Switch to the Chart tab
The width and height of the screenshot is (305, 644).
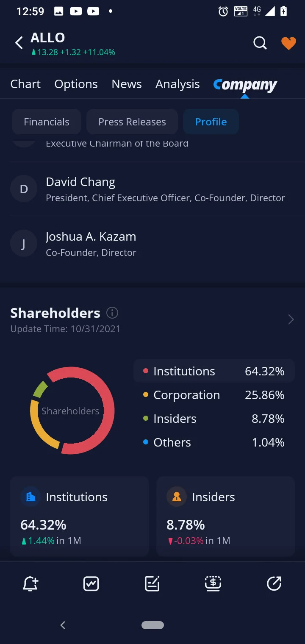pos(25,84)
